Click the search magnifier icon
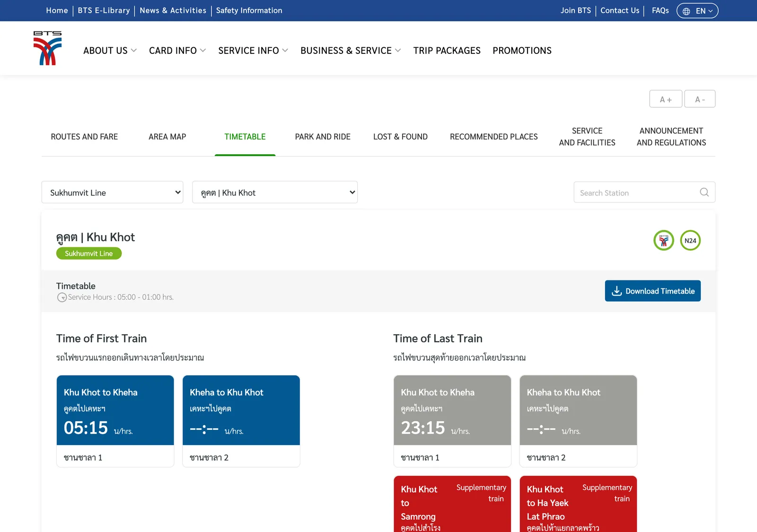The height and width of the screenshot is (532, 757). pyautogui.click(x=704, y=192)
